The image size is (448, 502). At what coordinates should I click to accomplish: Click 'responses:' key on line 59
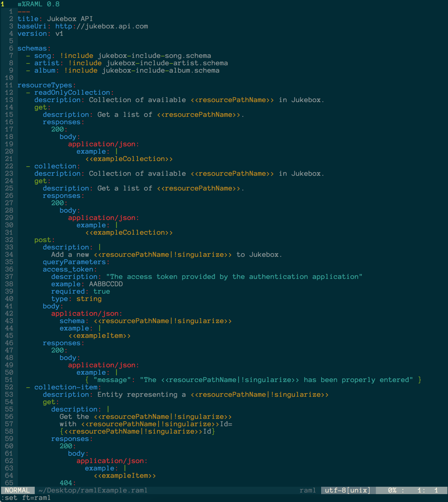point(72,439)
